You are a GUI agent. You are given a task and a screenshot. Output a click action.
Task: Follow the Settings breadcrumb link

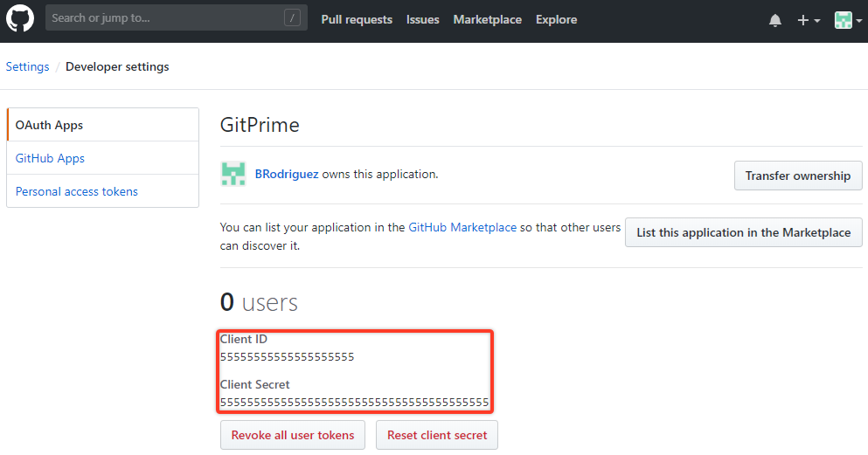tap(27, 67)
